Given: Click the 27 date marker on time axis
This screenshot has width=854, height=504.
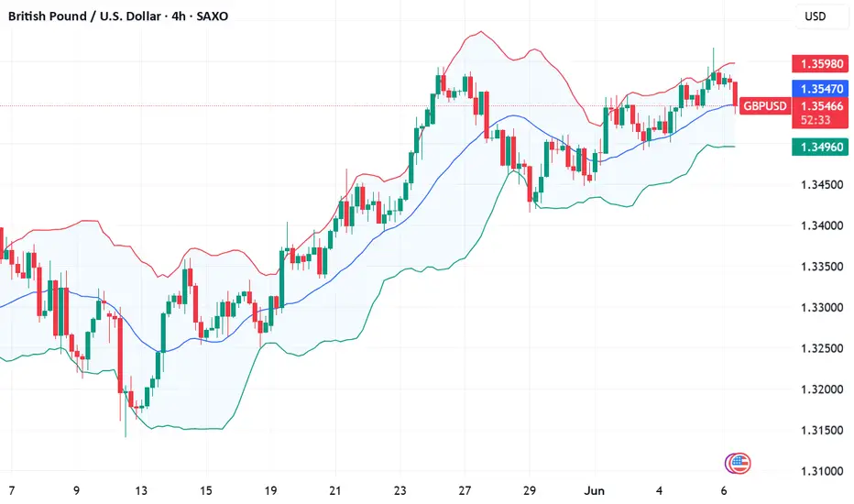Looking at the screenshot, I should (x=465, y=490).
